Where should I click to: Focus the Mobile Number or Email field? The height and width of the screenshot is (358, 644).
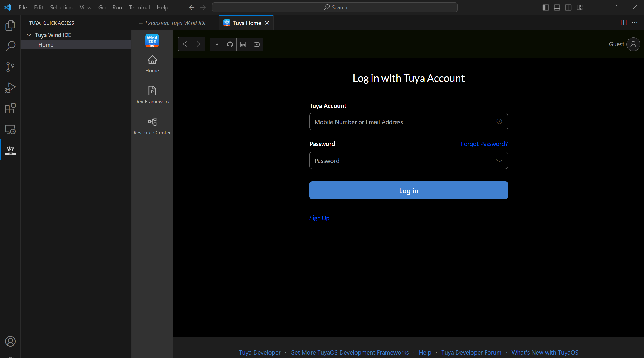pos(408,122)
